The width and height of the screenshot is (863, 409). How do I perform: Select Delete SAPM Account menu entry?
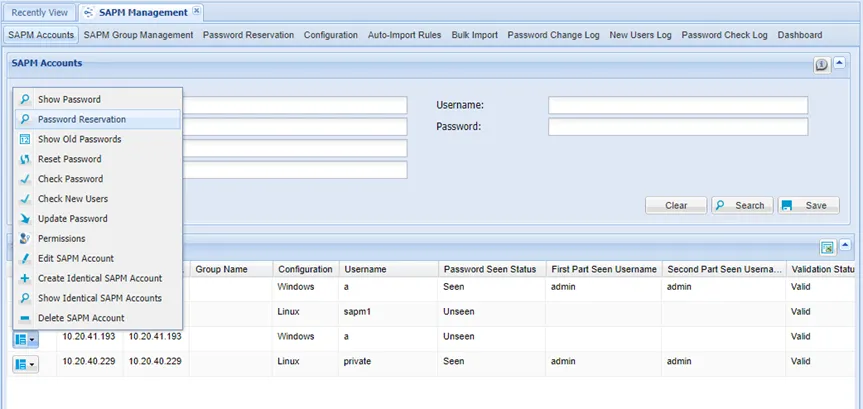(97, 318)
